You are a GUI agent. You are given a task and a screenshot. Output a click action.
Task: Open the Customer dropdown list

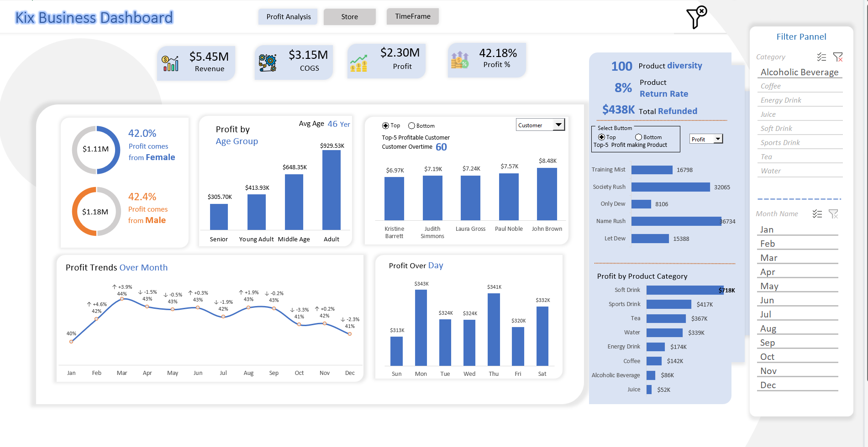558,125
